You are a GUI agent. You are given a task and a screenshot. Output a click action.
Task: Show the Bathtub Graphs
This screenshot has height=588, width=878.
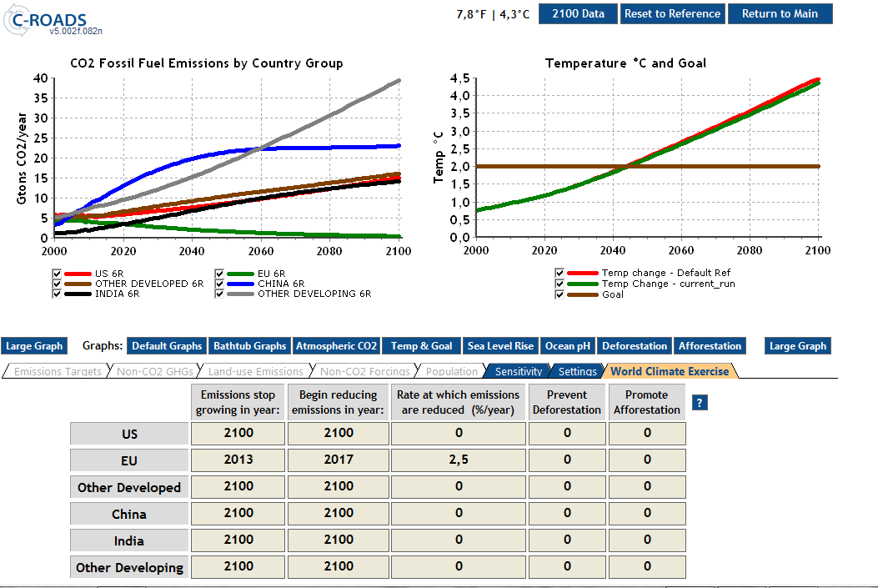249,346
